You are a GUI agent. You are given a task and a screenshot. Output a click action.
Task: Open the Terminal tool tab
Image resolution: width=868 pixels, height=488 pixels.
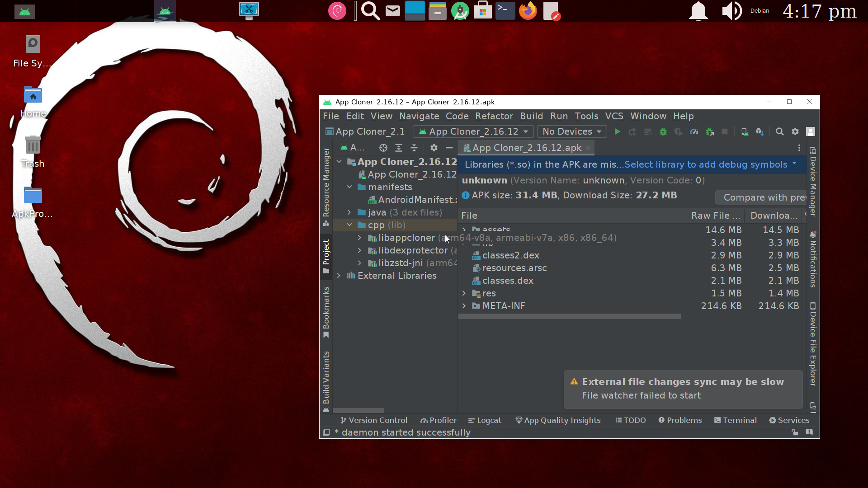coord(735,420)
